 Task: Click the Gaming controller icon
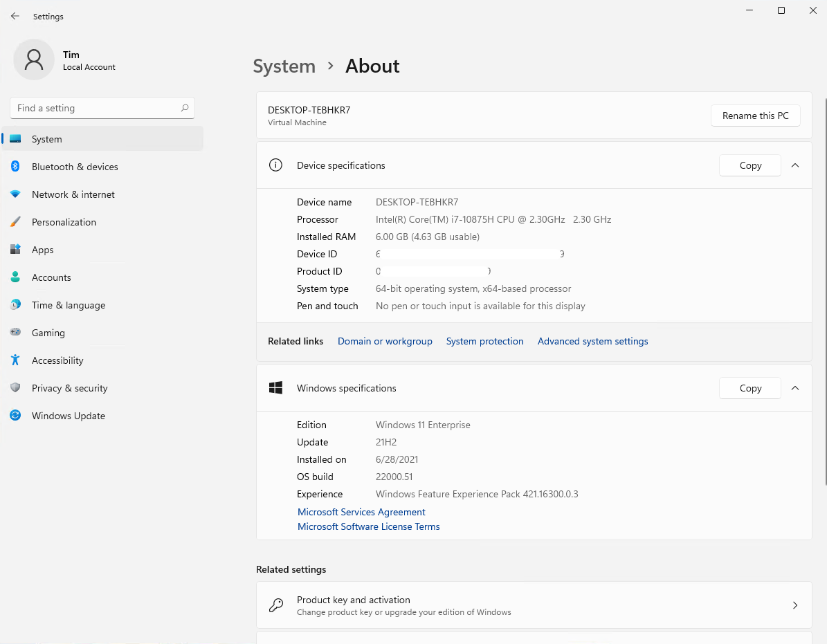pyautogui.click(x=15, y=333)
